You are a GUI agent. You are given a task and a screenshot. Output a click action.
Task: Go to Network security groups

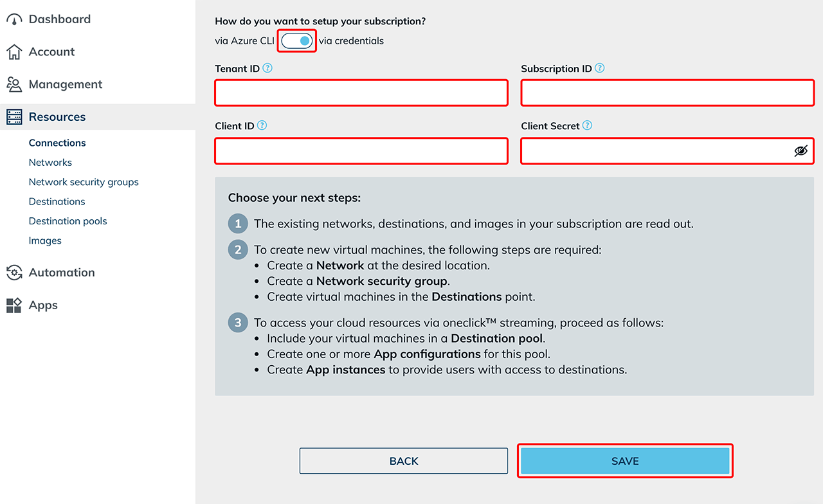click(x=84, y=182)
